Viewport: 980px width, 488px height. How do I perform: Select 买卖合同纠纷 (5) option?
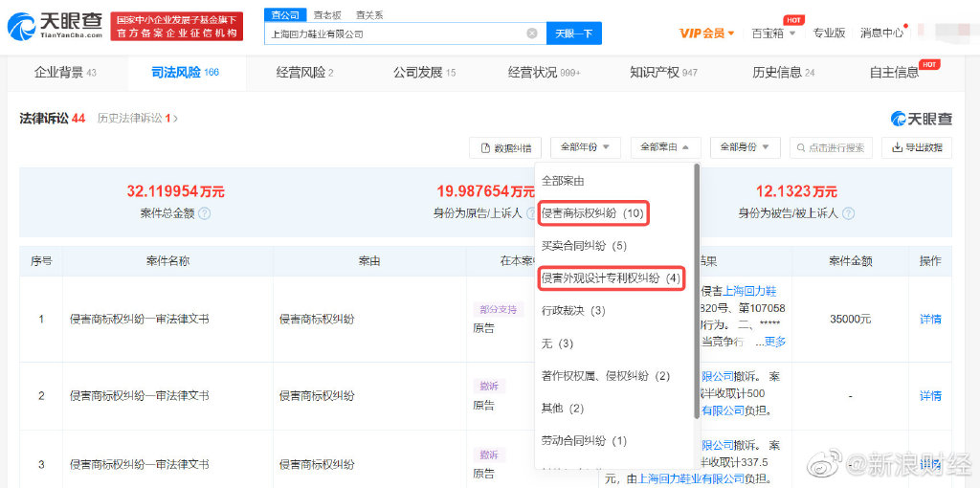584,246
